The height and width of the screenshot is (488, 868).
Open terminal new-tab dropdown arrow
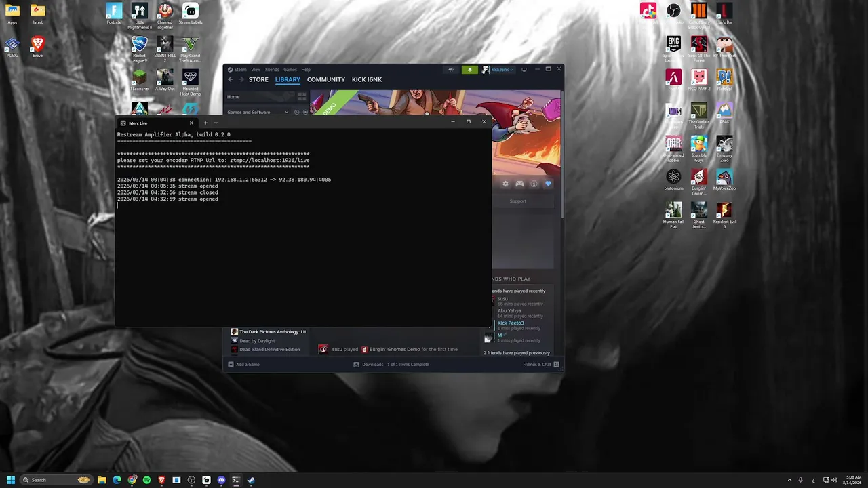216,123
